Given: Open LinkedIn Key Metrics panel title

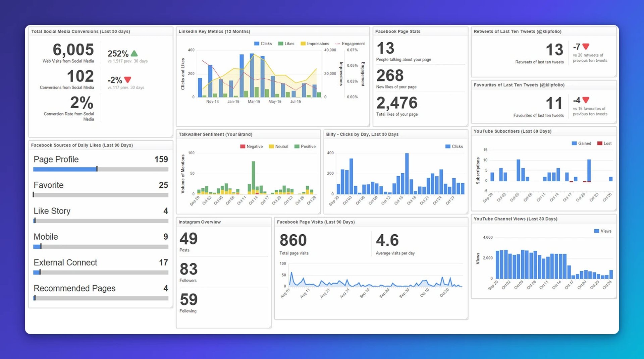Looking at the screenshot, I should tap(214, 32).
